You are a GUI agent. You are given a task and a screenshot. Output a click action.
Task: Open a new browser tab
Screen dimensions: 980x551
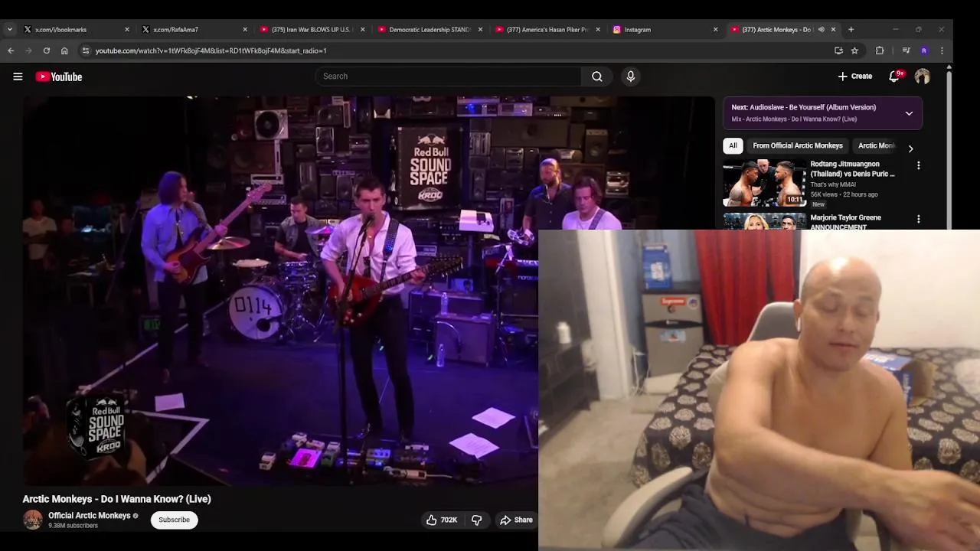(851, 30)
